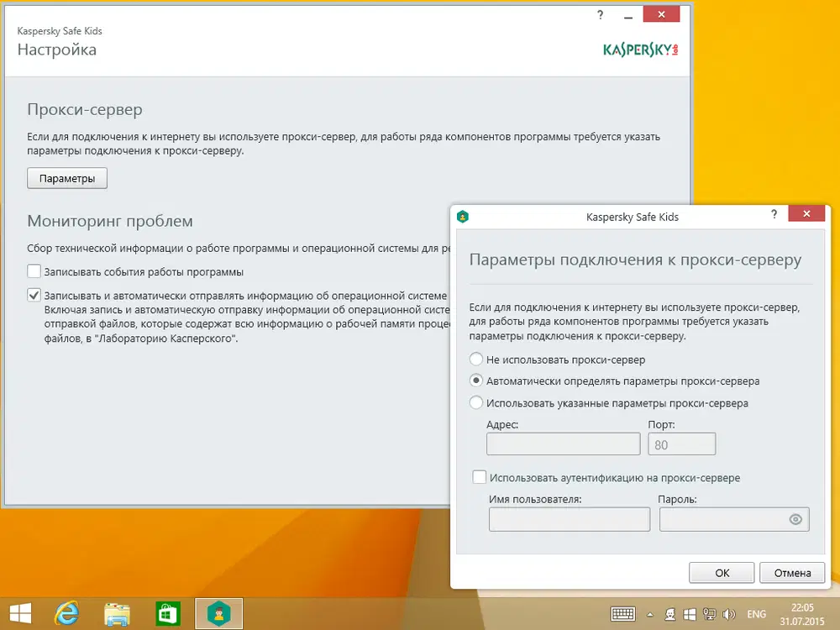Click the Порт field showing 80
The image size is (840, 630).
pos(681,444)
